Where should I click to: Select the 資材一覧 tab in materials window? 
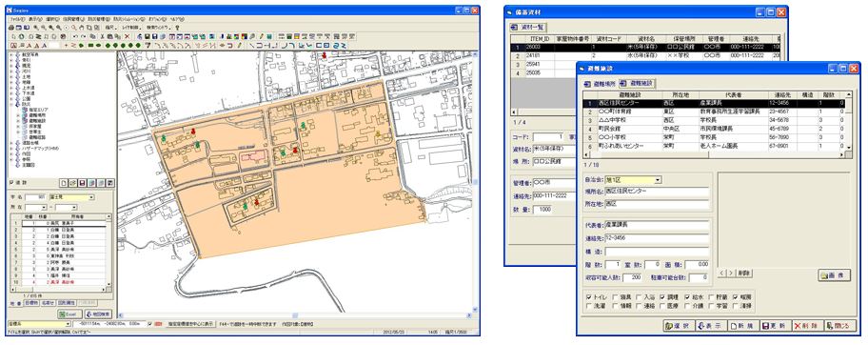527,28
